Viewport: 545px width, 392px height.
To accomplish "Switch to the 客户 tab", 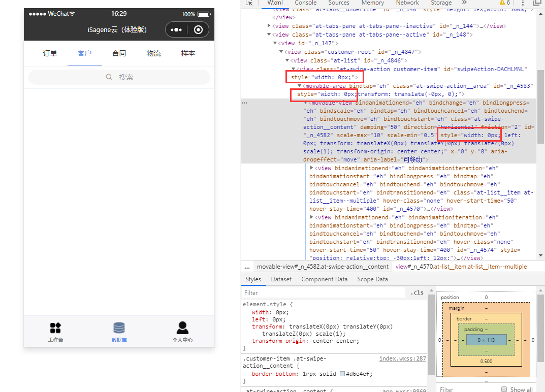I will point(84,53).
